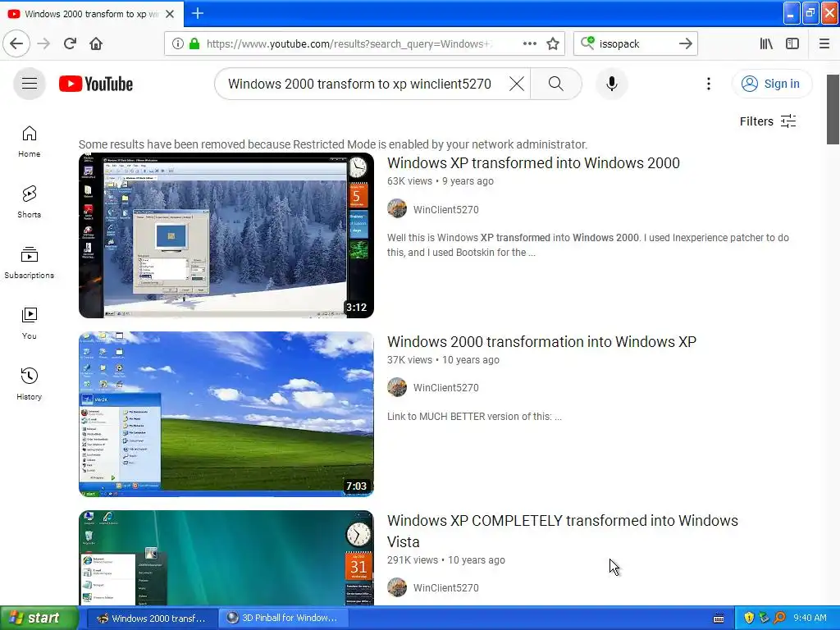The width and height of the screenshot is (840, 630).
Task: Open title Windows 2000 transformation into Windows XP
Action: click(x=541, y=342)
